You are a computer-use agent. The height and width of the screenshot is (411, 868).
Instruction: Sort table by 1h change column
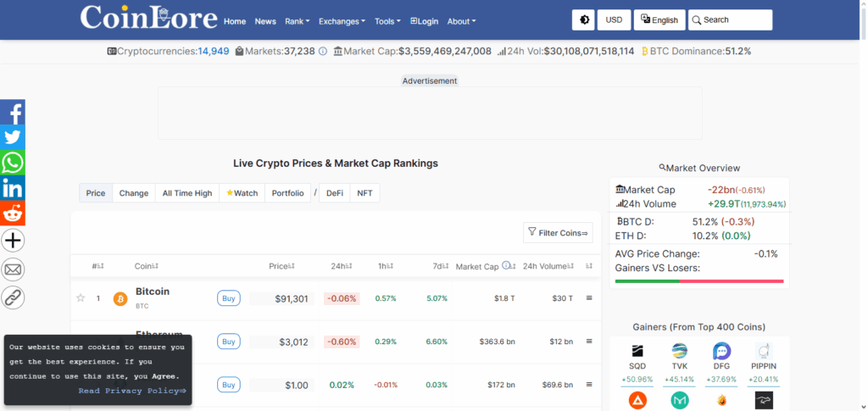[386, 266]
